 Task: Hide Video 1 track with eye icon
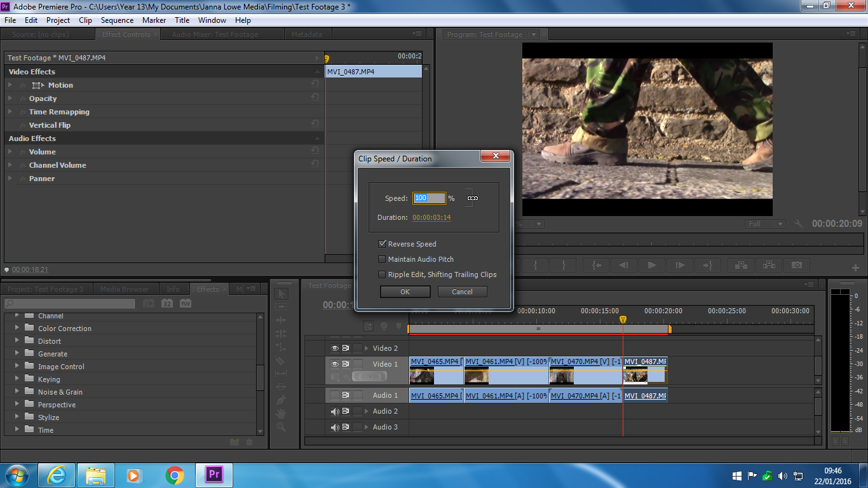(335, 364)
